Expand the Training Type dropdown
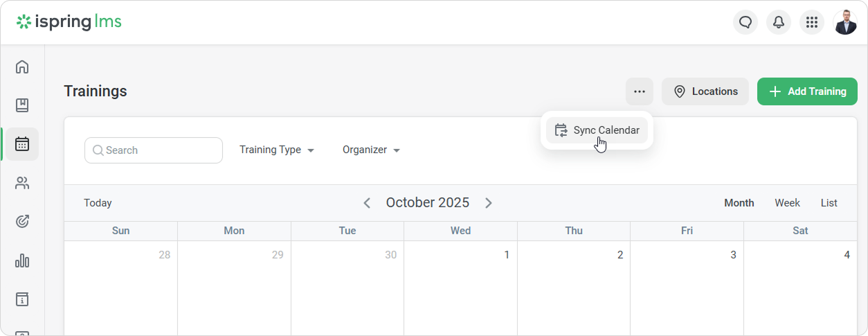 coord(277,150)
